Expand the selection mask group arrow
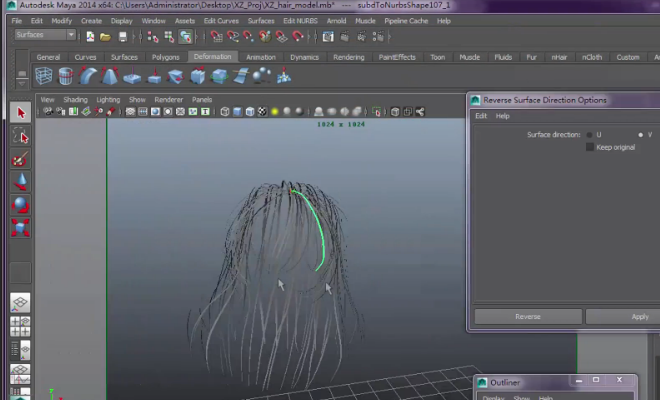The height and width of the screenshot is (400, 660). tap(197, 37)
